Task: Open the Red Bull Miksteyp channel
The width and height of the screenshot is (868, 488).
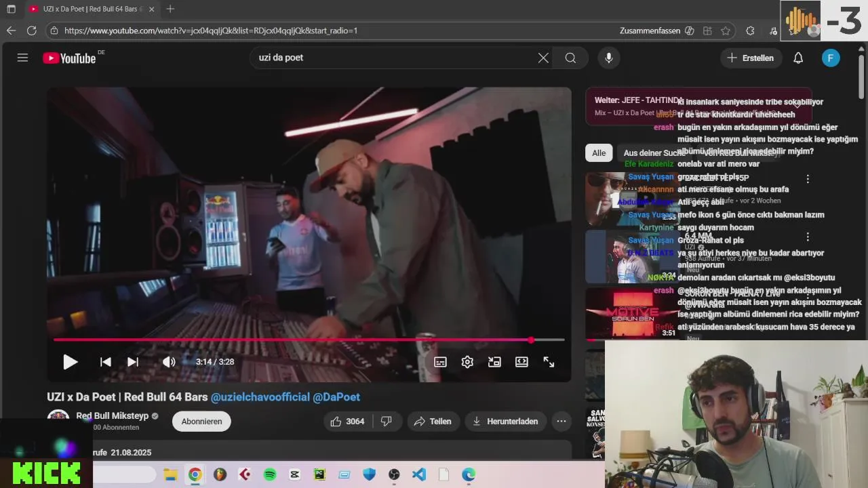Action: [112, 415]
